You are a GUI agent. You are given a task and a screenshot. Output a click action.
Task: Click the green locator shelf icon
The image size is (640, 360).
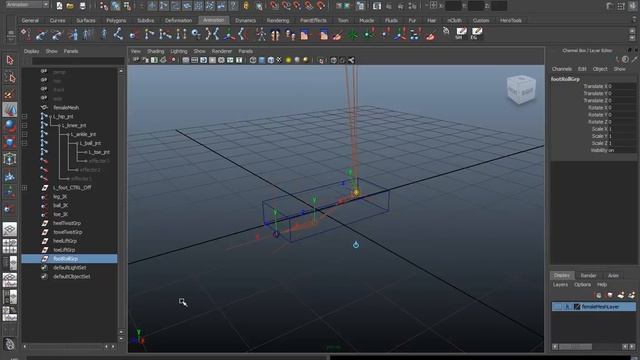[x=353, y=34]
